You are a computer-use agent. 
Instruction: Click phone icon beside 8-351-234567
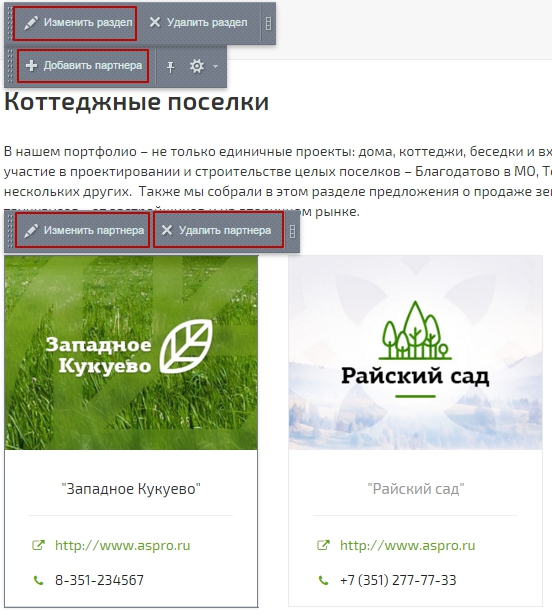pyautogui.click(x=38, y=580)
